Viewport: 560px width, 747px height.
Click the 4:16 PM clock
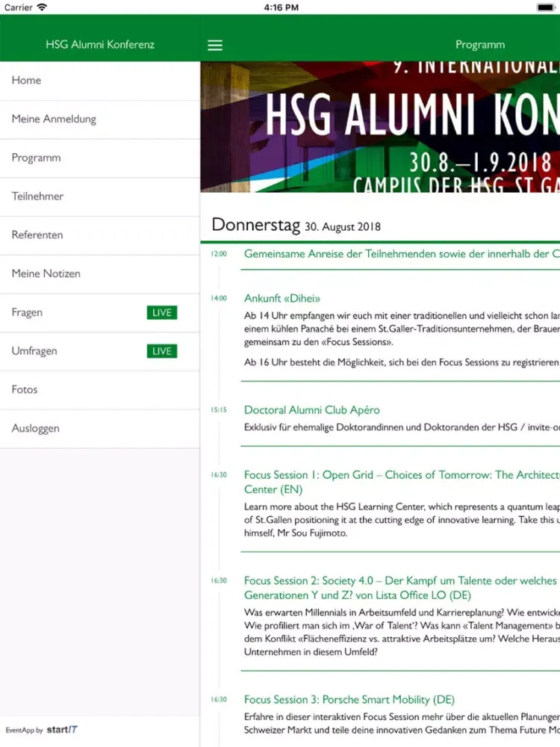[x=281, y=7]
